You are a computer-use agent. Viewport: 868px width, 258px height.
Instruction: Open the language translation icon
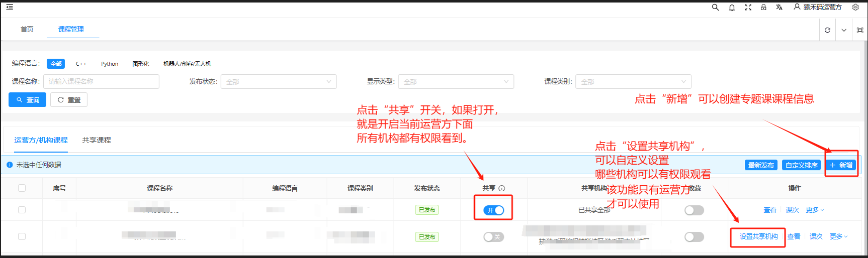[x=779, y=8]
